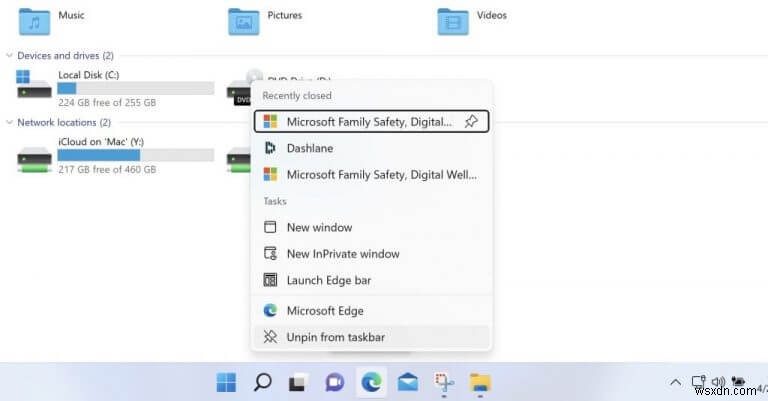Open the Windows Start menu
Viewport: 768px width, 401px height.
226,382
